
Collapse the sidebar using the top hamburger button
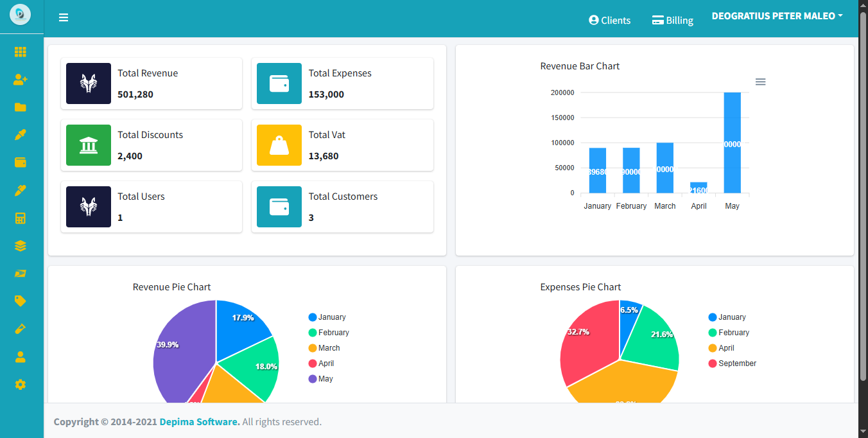[x=64, y=17]
